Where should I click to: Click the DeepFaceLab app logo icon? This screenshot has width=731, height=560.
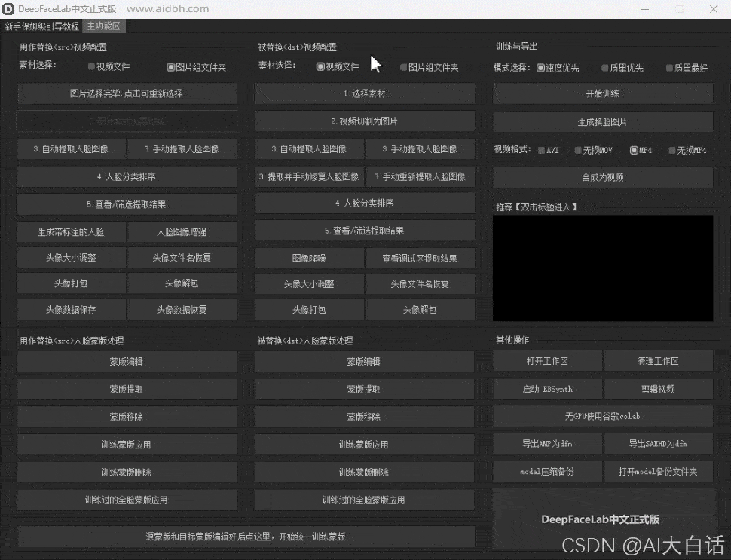(x=8, y=9)
